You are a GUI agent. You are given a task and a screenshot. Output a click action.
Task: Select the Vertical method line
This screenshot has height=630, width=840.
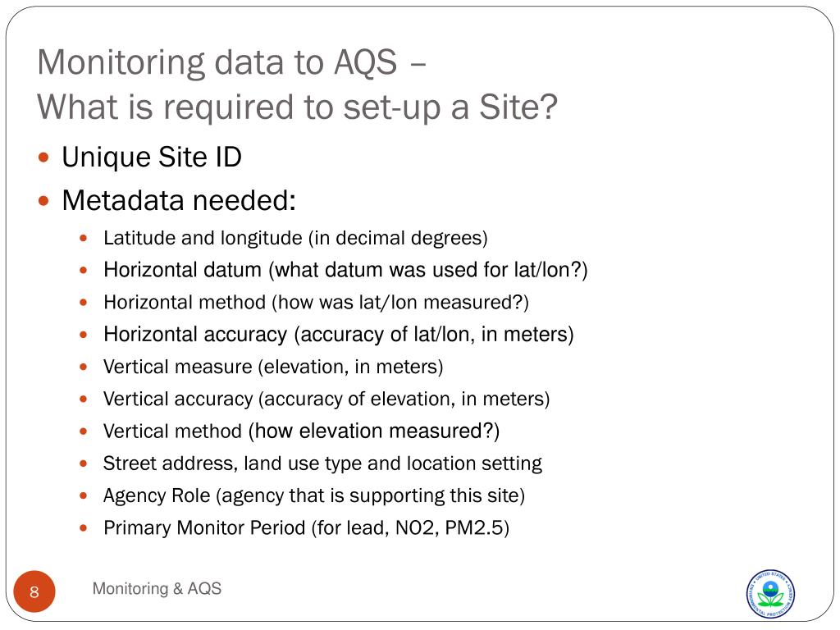[x=301, y=431]
